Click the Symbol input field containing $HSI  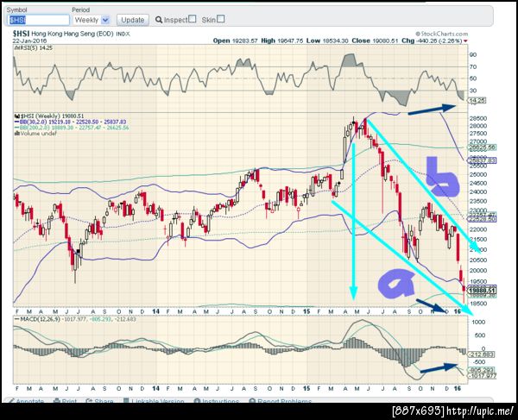coord(38,20)
